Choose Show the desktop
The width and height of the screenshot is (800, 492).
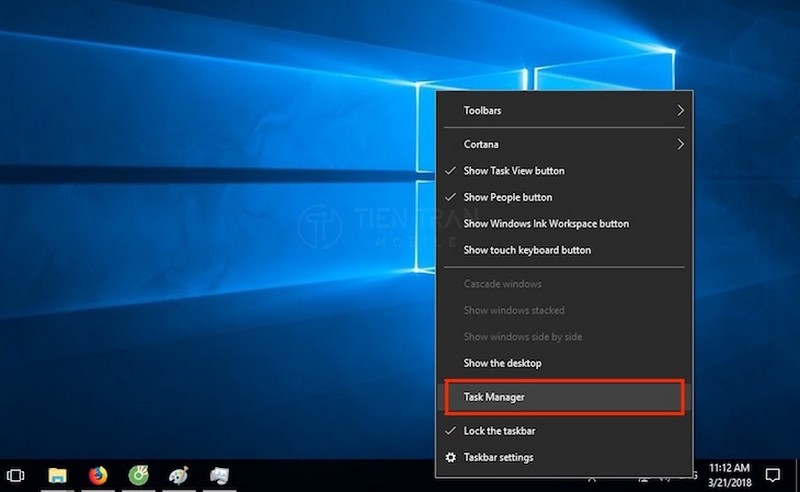[502, 363]
